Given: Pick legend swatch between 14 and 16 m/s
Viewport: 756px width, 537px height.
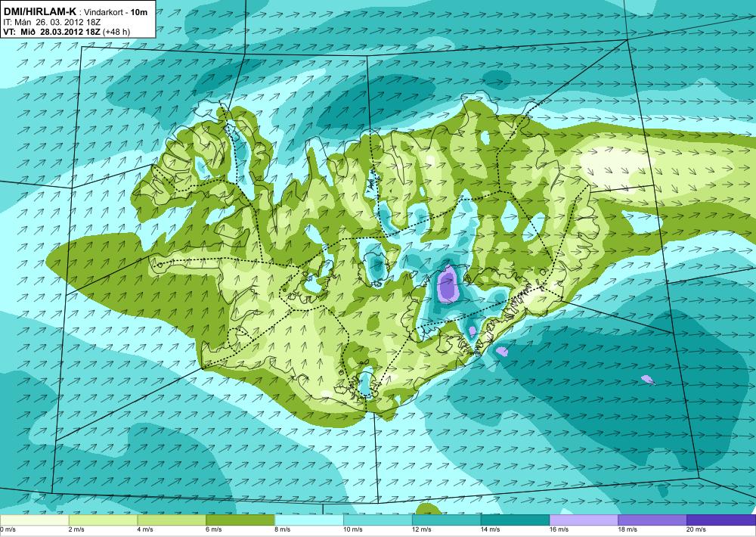Looking at the screenshot, I should [515, 520].
